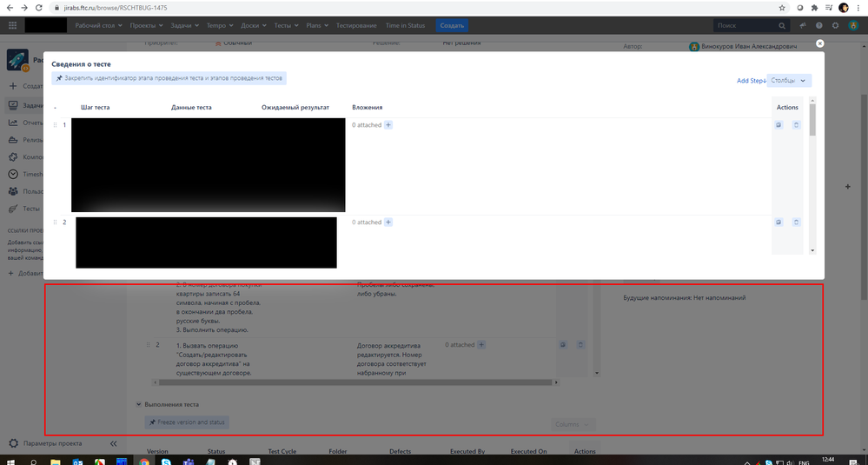Add attachment to background step 2

[x=481, y=345]
